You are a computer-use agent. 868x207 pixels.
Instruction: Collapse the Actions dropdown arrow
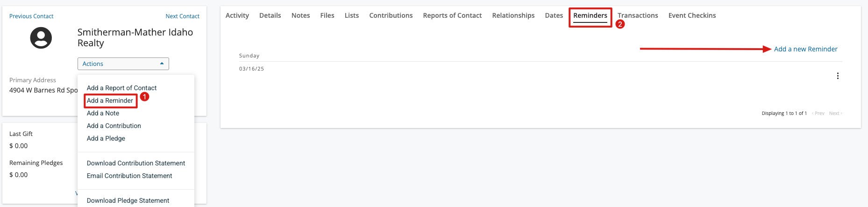pyautogui.click(x=162, y=64)
